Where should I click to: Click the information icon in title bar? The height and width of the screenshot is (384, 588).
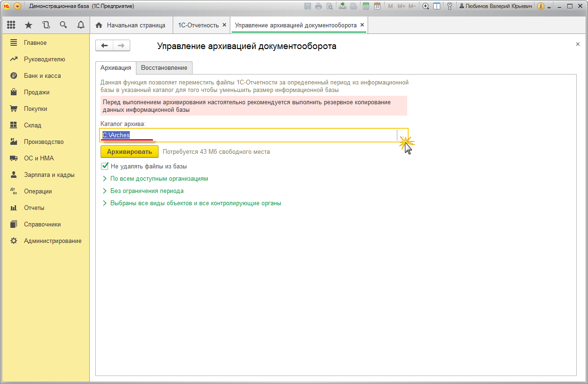pyautogui.click(x=541, y=6)
